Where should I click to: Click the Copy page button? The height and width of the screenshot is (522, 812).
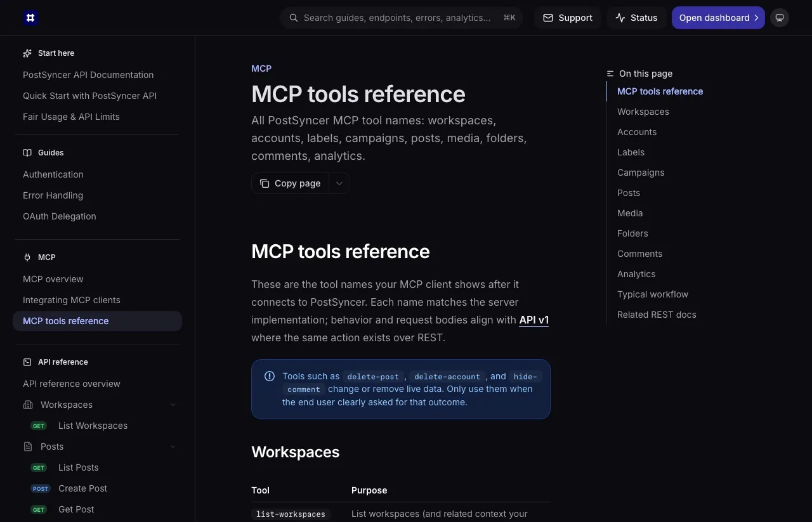point(291,183)
